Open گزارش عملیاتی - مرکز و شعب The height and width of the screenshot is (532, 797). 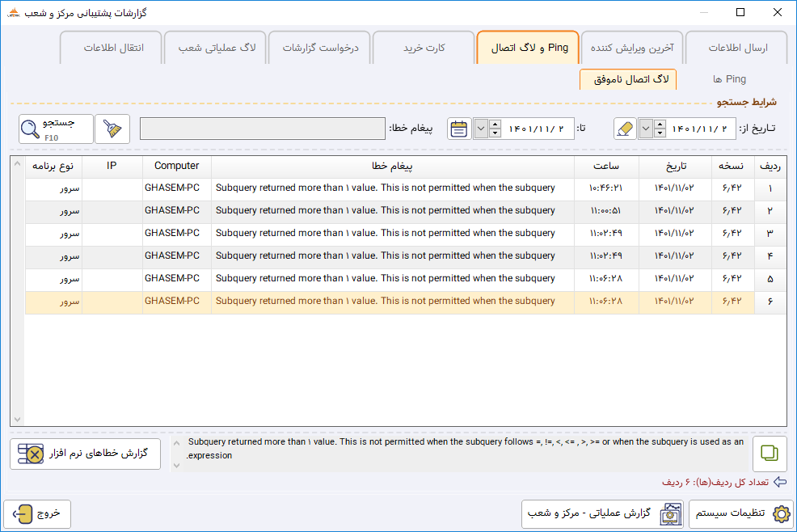[603, 513]
